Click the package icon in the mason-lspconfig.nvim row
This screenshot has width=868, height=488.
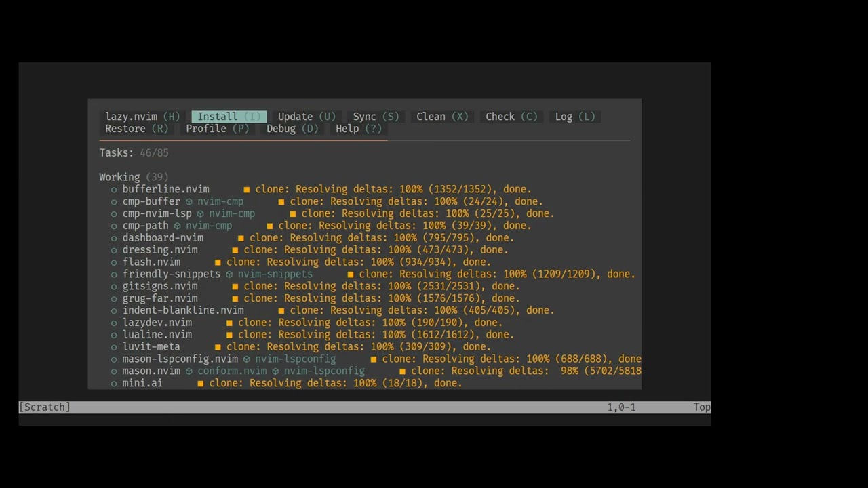click(x=247, y=359)
